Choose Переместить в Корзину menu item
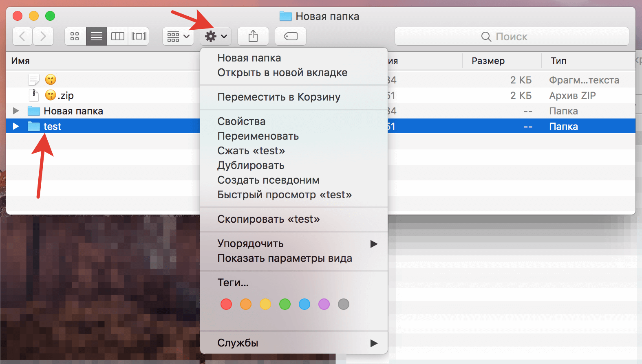642x364 pixels. 279,97
